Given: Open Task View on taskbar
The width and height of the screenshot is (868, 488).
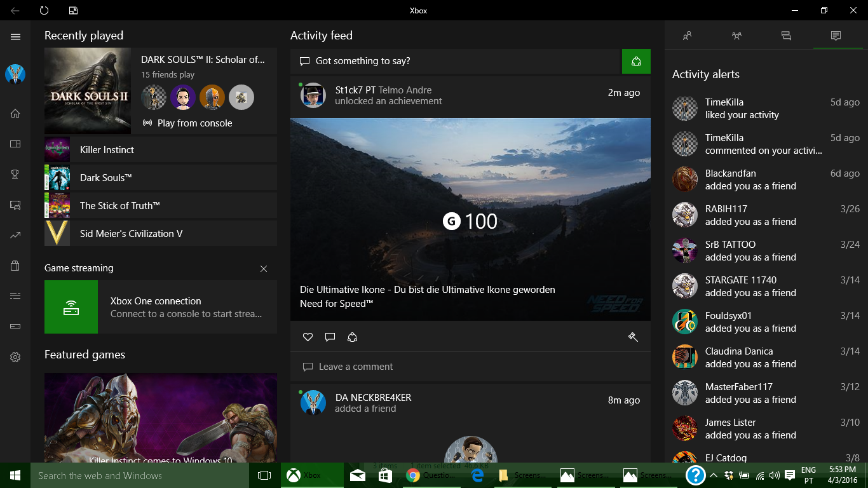Looking at the screenshot, I should tap(264, 475).
